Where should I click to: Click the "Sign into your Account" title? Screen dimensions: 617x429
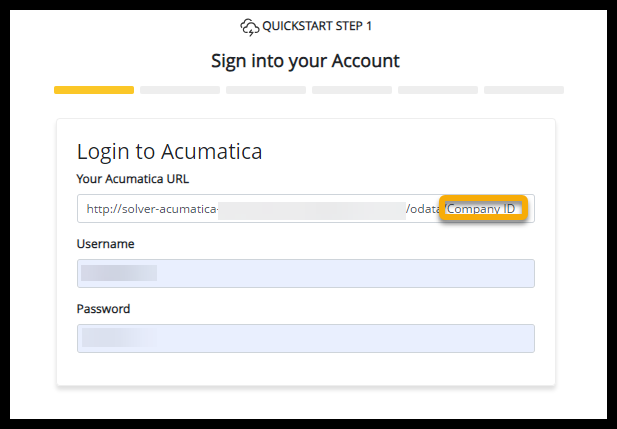[x=305, y=61]
